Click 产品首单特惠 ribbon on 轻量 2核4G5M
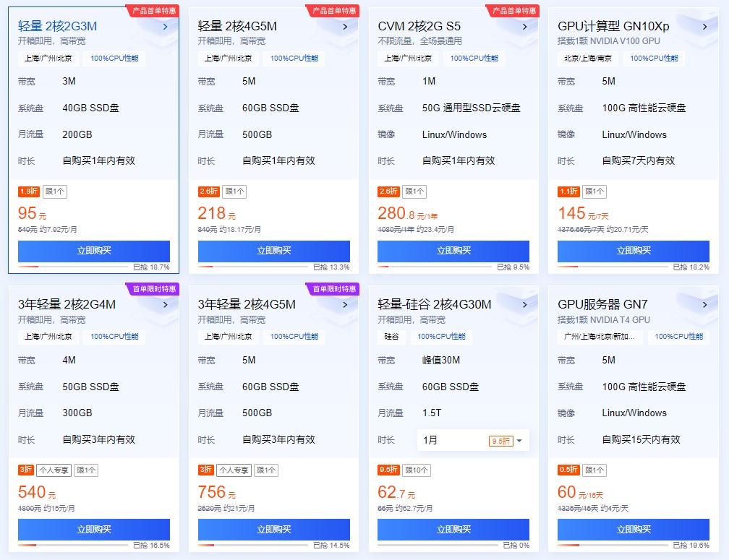This screenshot has height=560, width=729. pyautogui.click(x=333, y=11)
